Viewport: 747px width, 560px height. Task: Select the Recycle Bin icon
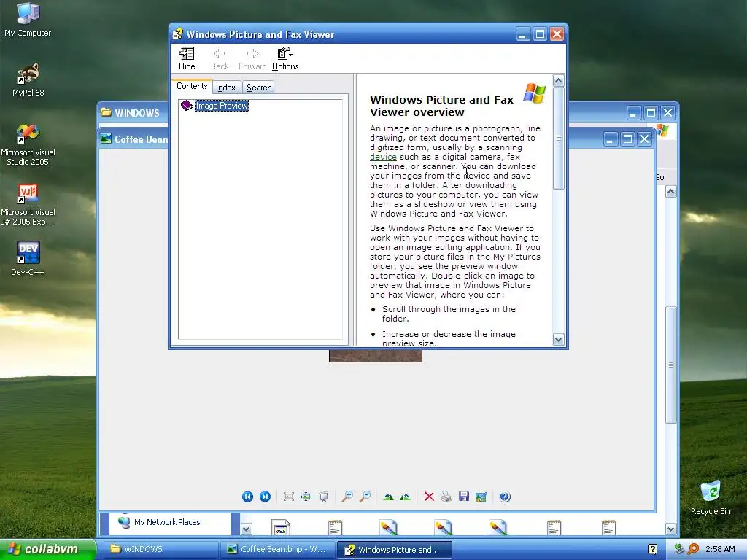[x=711, y=497]
